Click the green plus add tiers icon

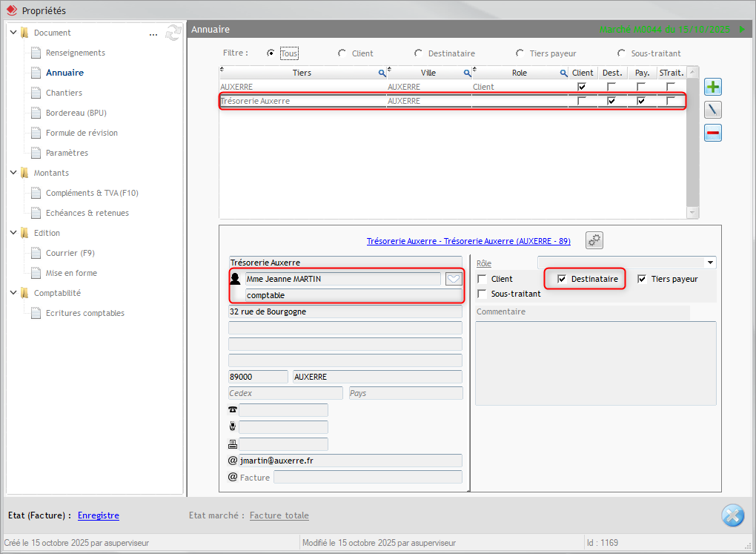coord(712,88)
